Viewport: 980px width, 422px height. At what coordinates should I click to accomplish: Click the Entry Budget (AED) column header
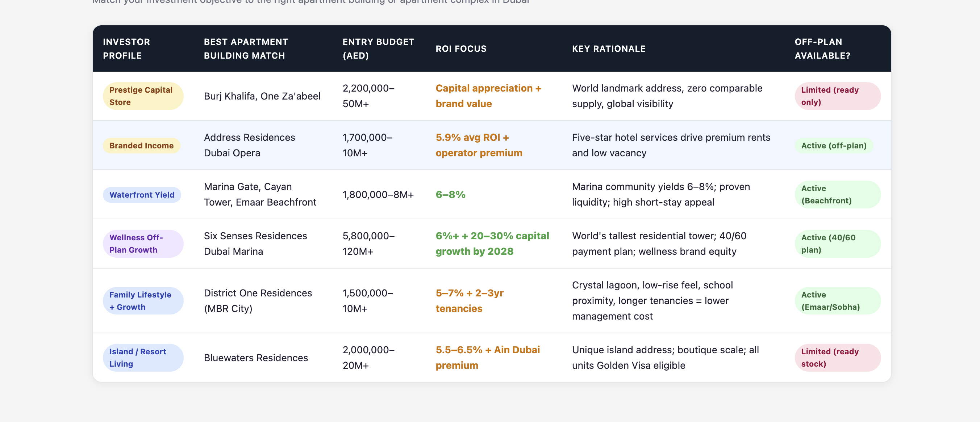coord(378,48)
